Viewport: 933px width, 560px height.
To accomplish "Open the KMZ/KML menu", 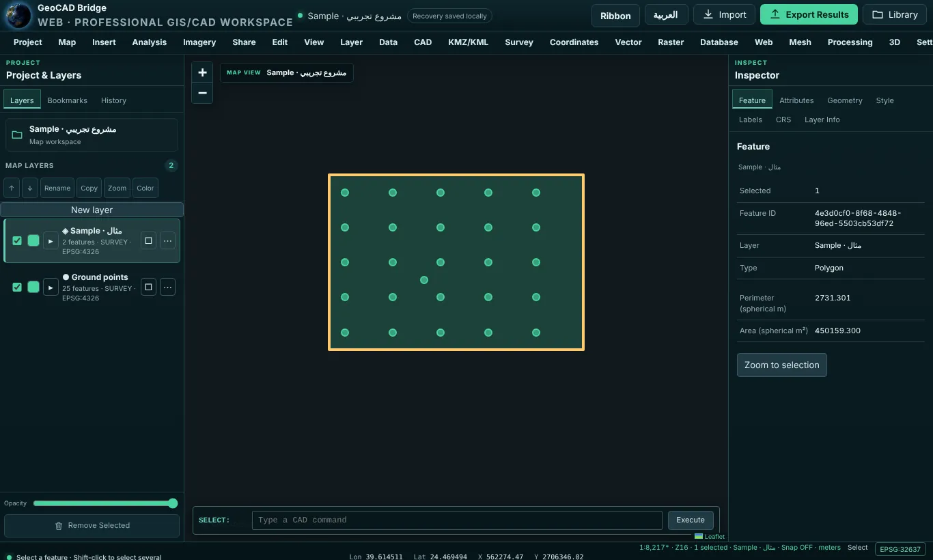I will (x=469, y=42).
